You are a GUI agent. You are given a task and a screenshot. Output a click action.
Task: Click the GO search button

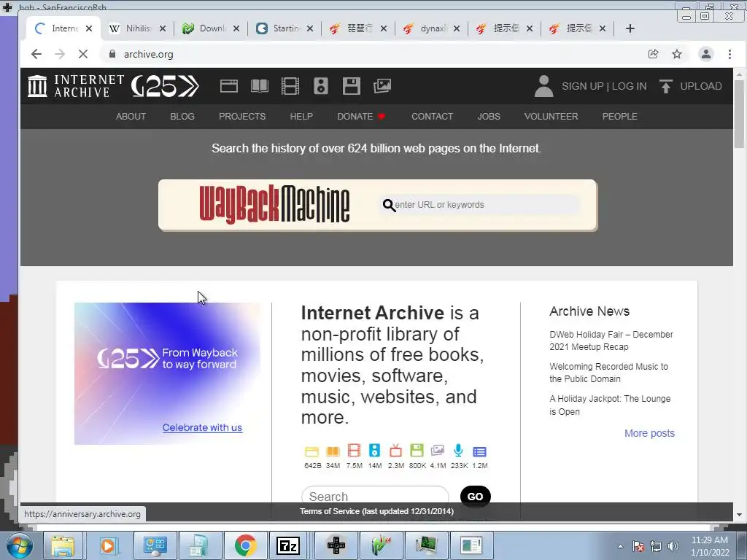[x=475, y=496]
